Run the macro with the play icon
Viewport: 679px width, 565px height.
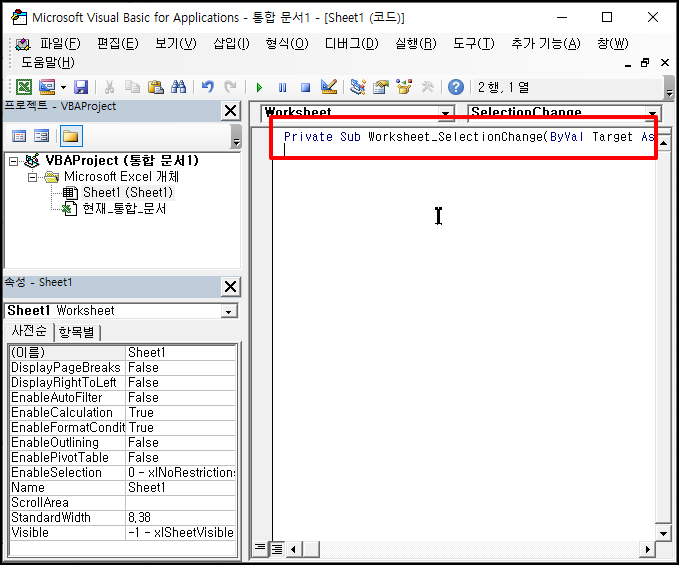[x=259, y=87]
